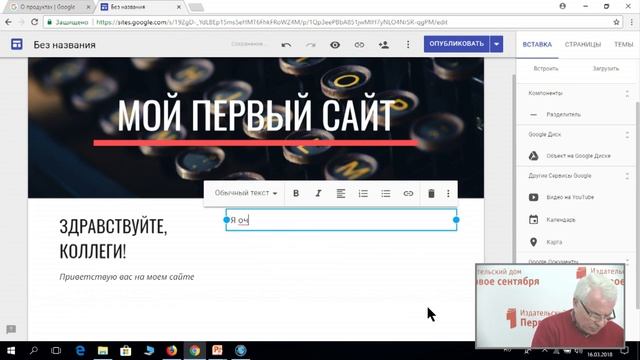This screenshot has width=640, height=360.
Task: Collapse the Другие Сервисы Google section
Action: pyautogui.click(x=627, y=176)
